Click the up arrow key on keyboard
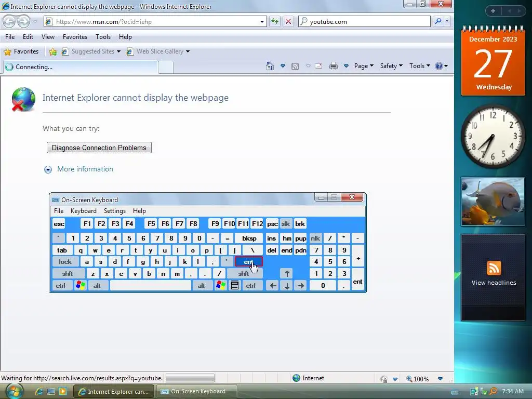 click(x=287, y=273)
